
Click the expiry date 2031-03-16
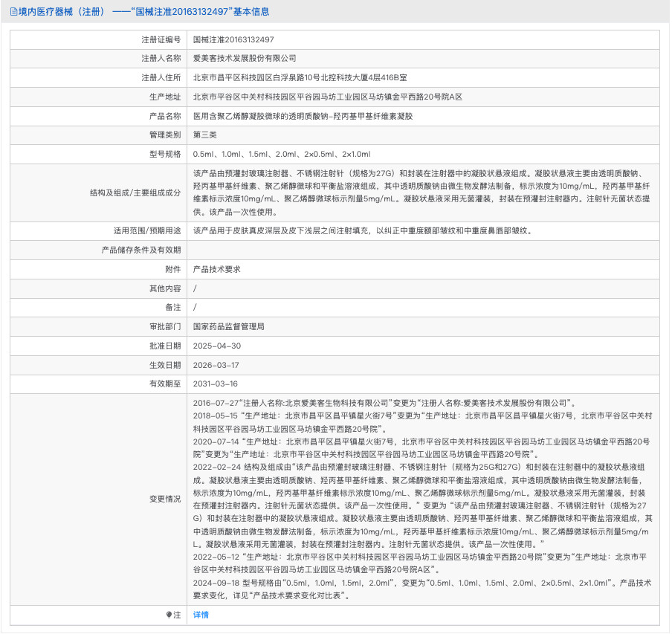tap(217, 384)
